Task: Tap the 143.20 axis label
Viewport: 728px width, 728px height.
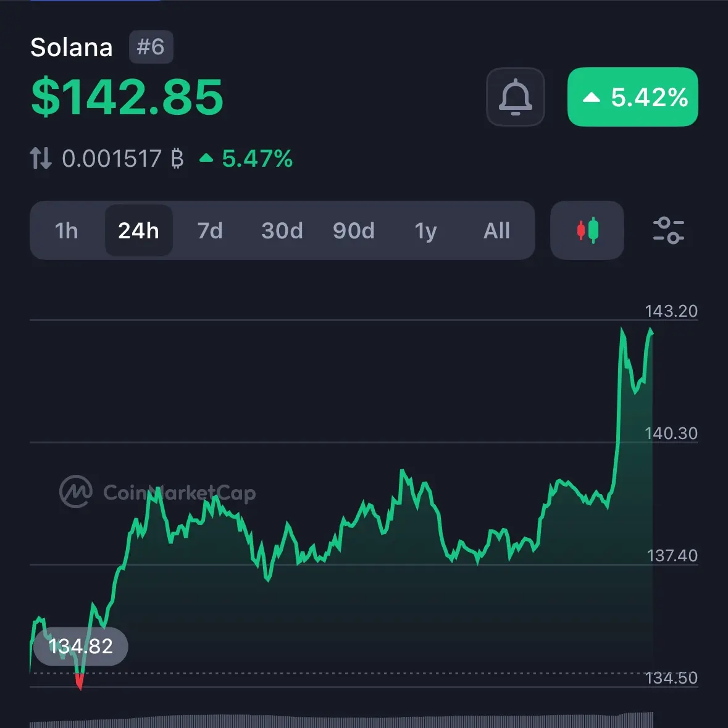Action: tap(671, 311)
